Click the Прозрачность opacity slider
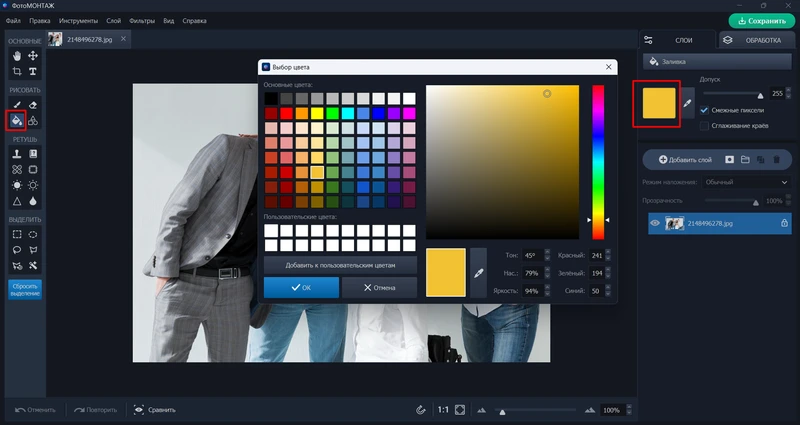 731,201
